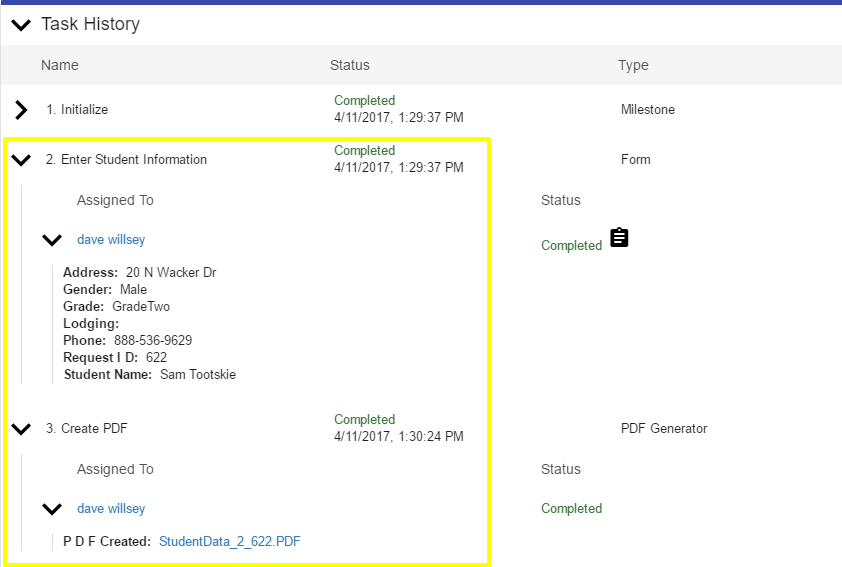Collapse the 2. Enter Student Information task
842x567 pixels.
pos(21,160)
